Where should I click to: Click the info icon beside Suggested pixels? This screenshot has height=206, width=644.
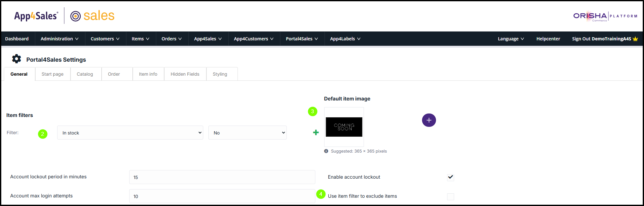pos(326,151)
